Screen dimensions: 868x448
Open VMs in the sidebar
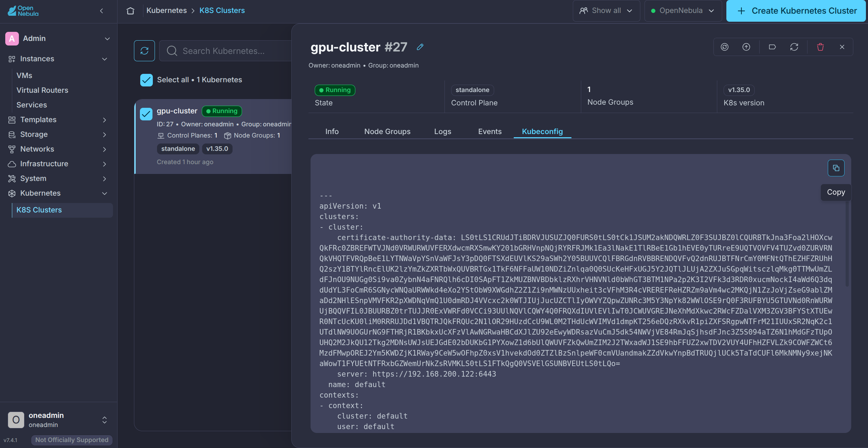[24, 76]
